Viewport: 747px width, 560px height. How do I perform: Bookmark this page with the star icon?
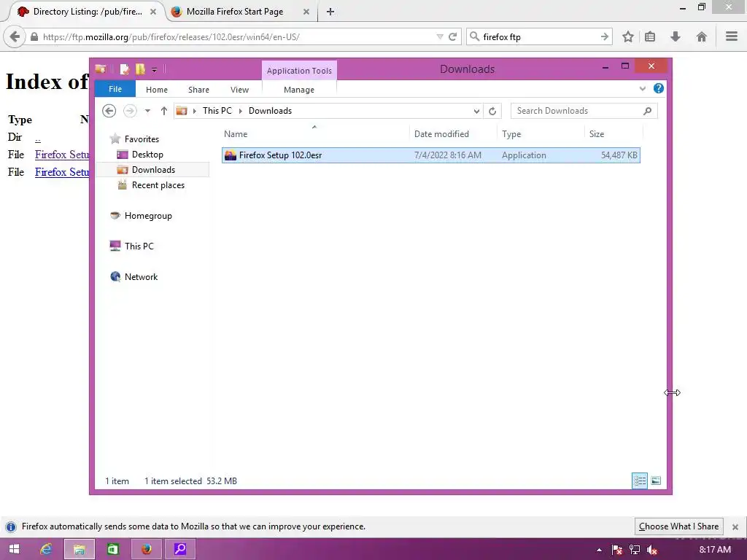coord(628,36)
